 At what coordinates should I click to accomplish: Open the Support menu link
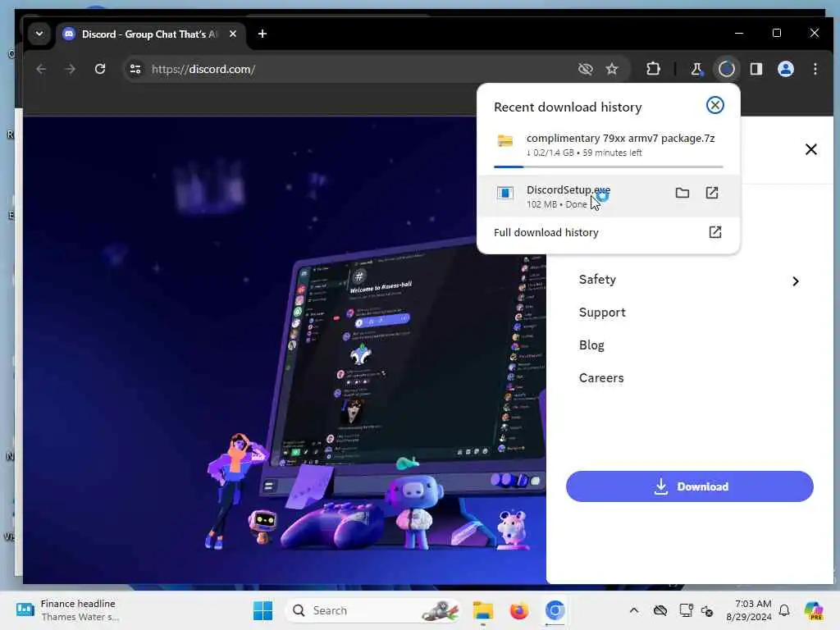coord(602,313)
